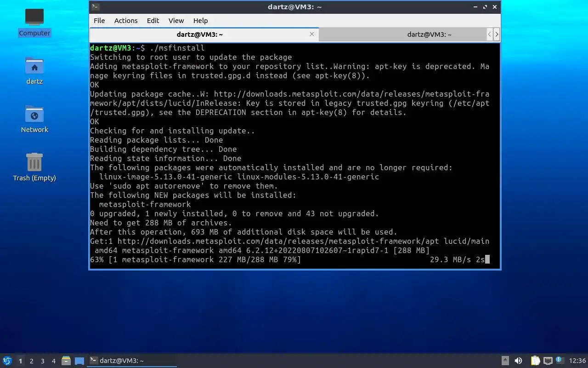Open the volume speaker tray icon

[x=518, y=361]
